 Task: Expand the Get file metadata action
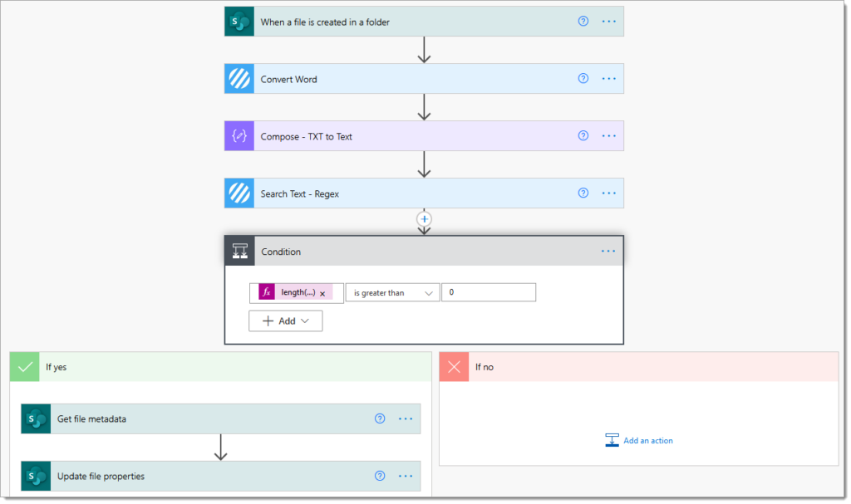(221, 418)
